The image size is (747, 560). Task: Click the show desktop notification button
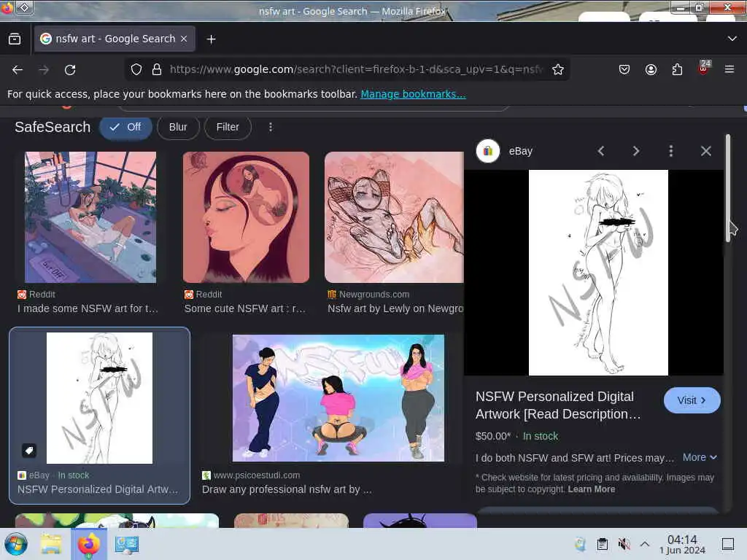[728, 544]
